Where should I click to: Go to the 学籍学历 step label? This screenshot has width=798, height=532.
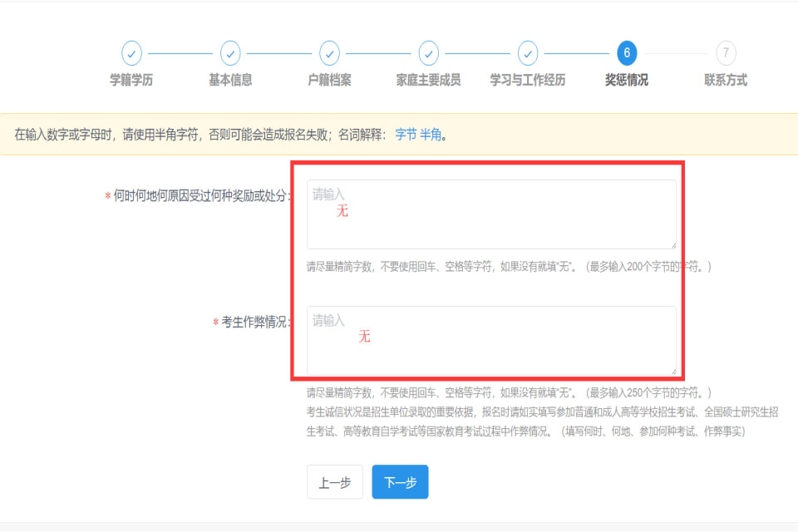131,81
